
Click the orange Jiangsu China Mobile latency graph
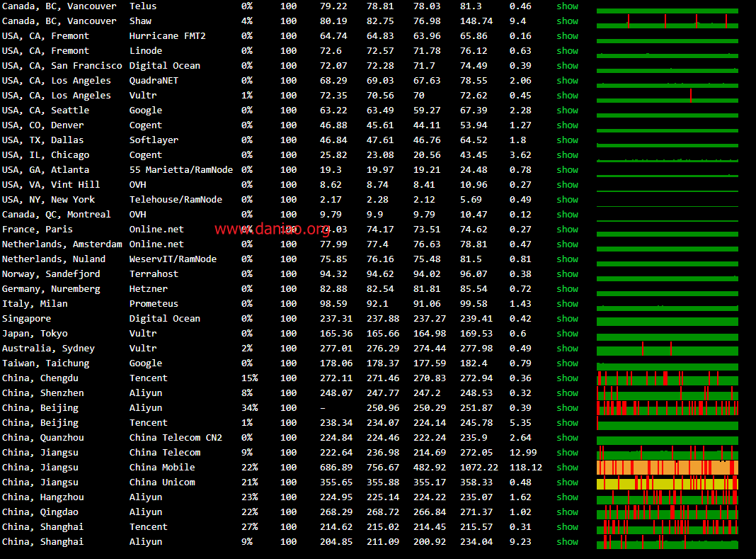[667, 468]
